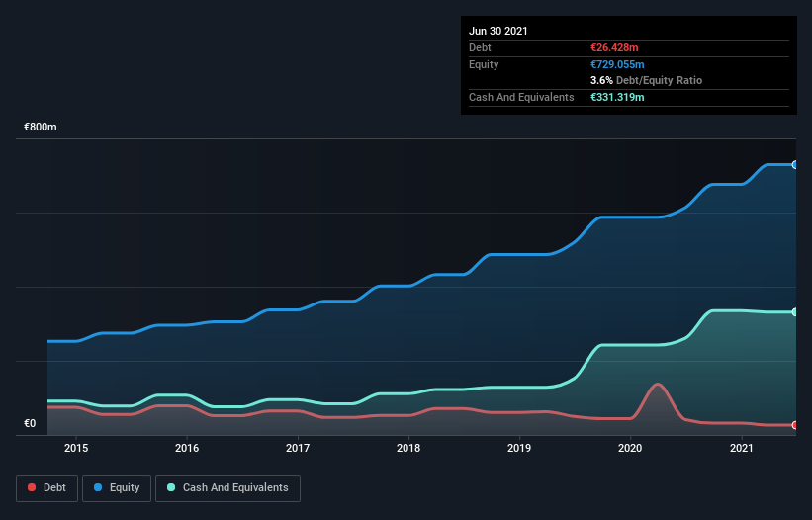Toggle the Cash And Equivalents legend button
Image resolution: width=812 pixels, height=520 pixels.
pyautogui.click(x=227, y=488)
